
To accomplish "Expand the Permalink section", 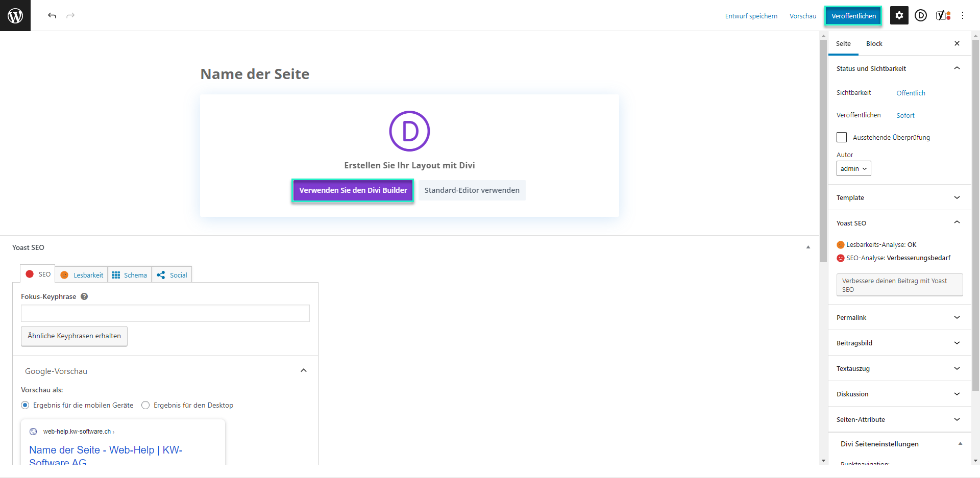I will coord(898,317).
